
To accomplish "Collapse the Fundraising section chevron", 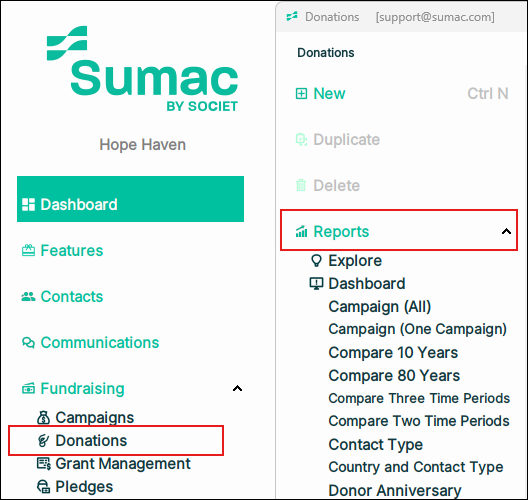I will coord(237,389).
